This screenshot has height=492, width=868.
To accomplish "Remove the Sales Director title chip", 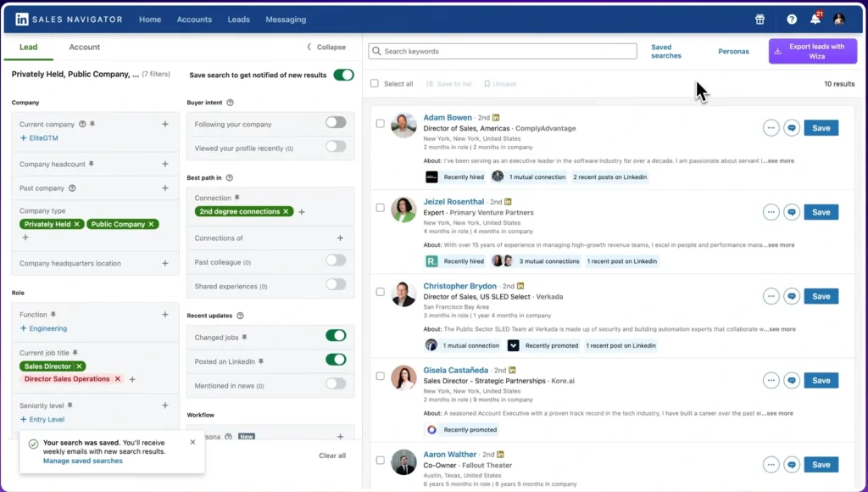I will tap(79, 366).
